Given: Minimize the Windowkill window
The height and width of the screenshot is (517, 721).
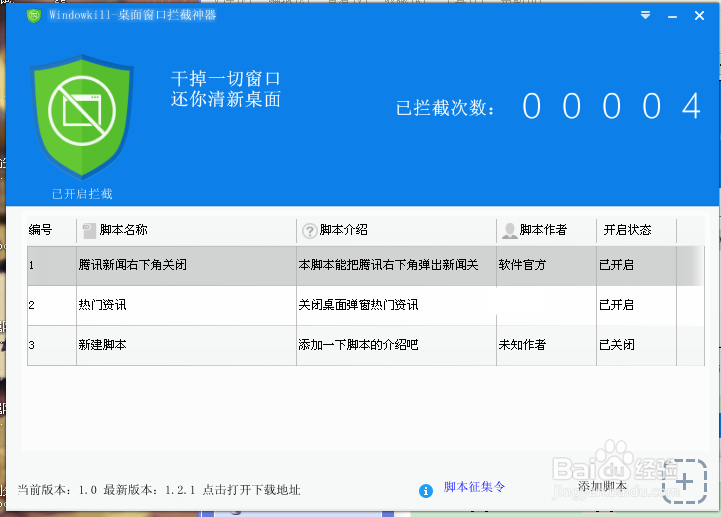Looking at the screenshot, I should coord(672,16).
